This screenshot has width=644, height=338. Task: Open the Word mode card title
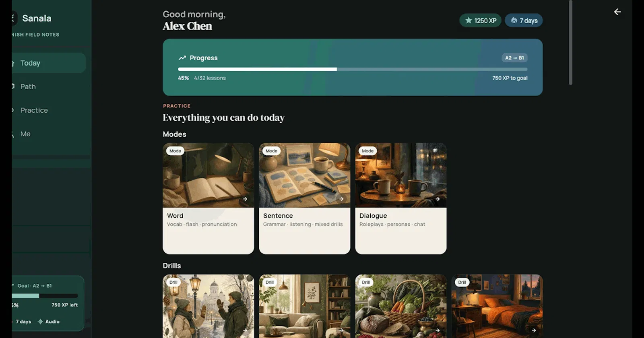point(175,216)
